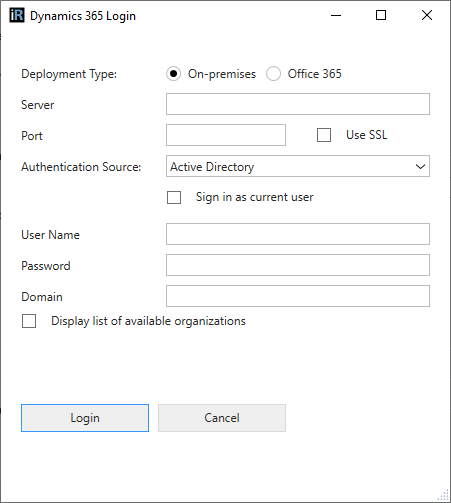The width and height of the screenshot is (451, 503).
Task: Click into the Server input field
Action: click(298, 104)
